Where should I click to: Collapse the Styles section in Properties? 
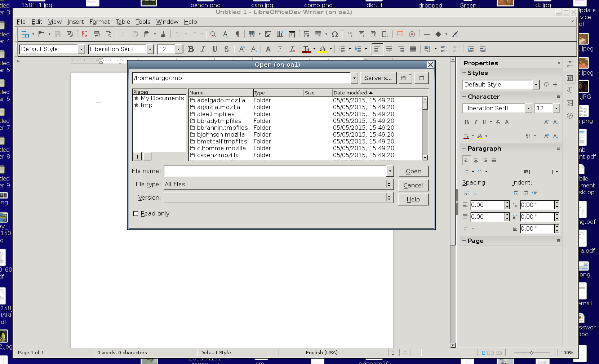464,73
